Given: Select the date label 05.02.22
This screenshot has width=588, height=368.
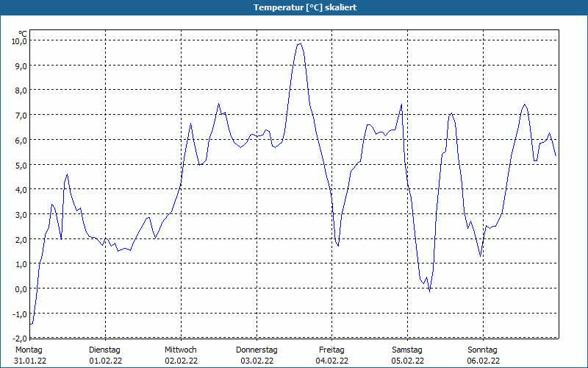Looking at the screenshot, I should 408,361.
